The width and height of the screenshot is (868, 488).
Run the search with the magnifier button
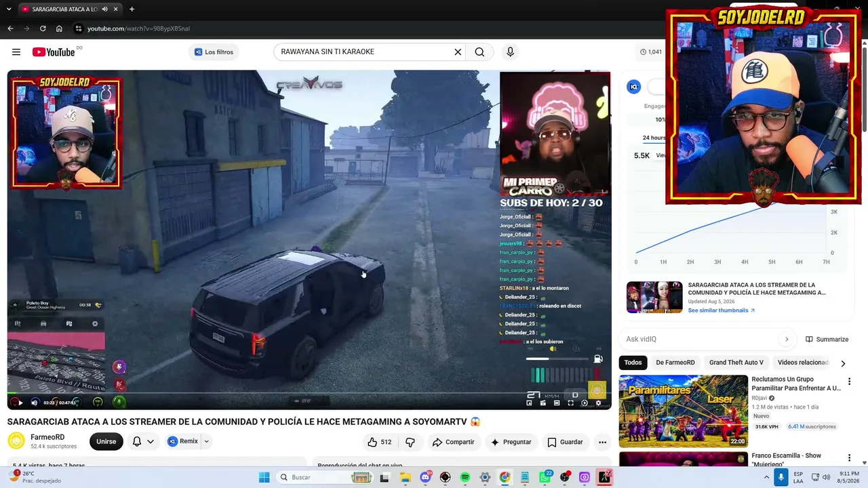point(479,52)
